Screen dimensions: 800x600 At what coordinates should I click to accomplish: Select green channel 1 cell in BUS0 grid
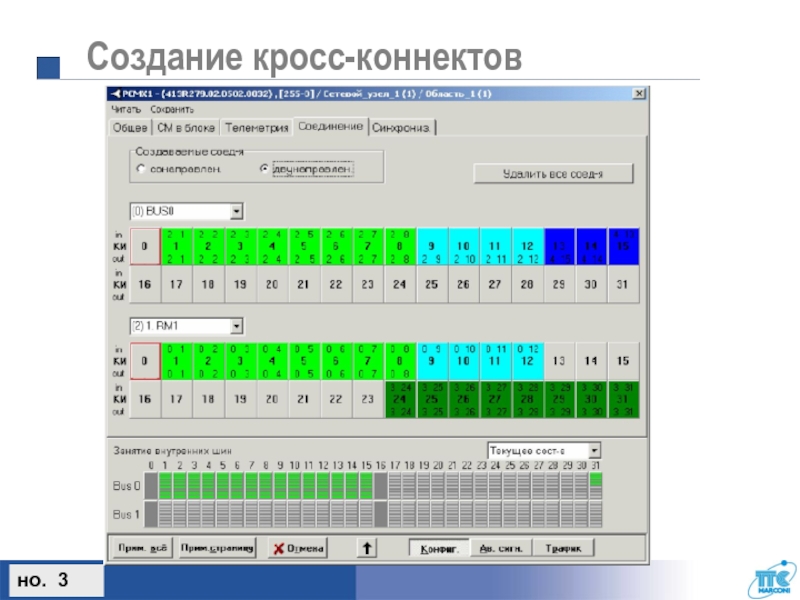pos(177,246)
